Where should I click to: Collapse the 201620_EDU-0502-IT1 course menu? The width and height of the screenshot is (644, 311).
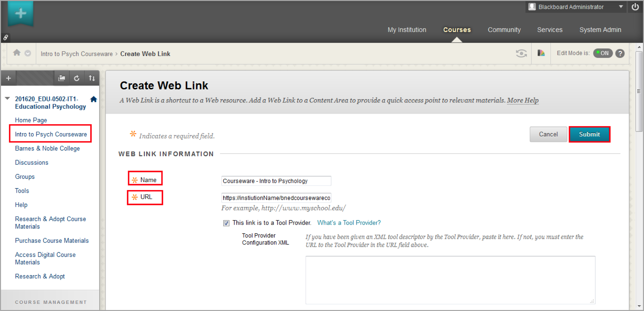tap(7, 99)
